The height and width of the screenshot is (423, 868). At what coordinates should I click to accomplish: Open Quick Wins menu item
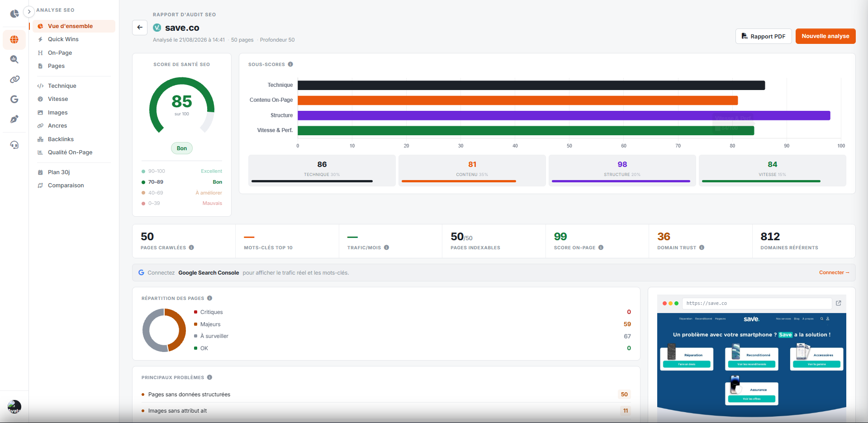click(74, 39)
